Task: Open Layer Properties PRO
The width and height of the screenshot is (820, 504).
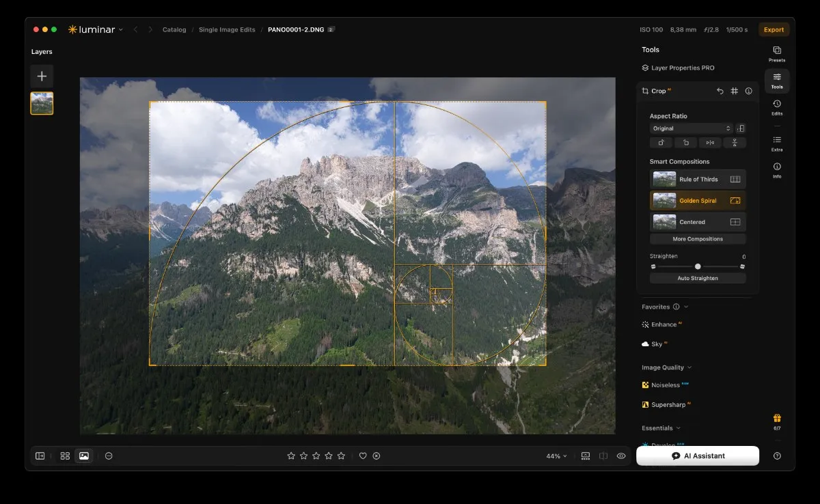Action: [678, 68]
